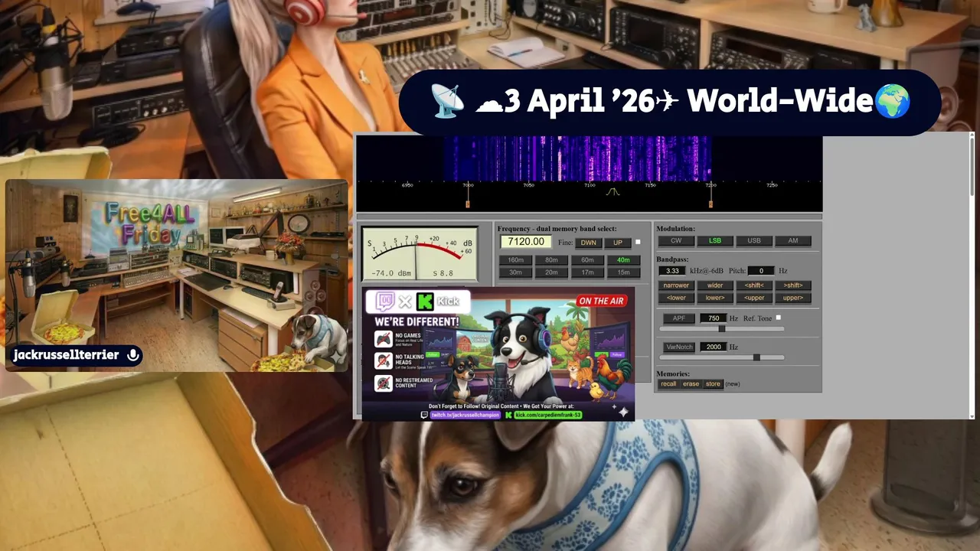Select the 20m band
Viewport: 980px width, 551px height.
pyautogui.click(x=551, y=272)
